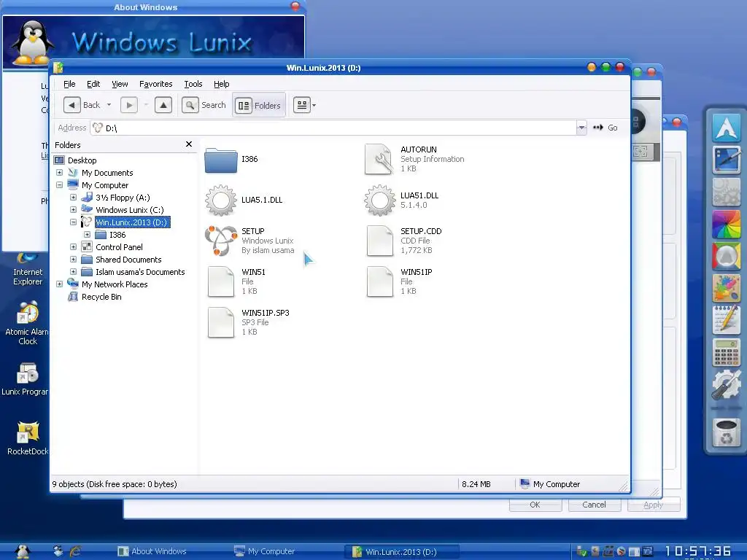Click the blue arrow icon atop the dock
The image size is (747, 560).
pos(726,128)
